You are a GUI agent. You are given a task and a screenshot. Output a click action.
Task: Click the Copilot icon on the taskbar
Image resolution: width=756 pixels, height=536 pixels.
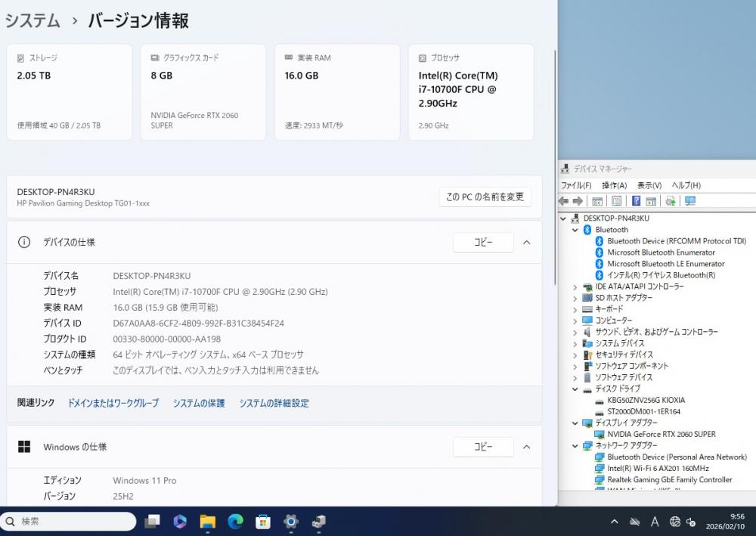(179, 521)
